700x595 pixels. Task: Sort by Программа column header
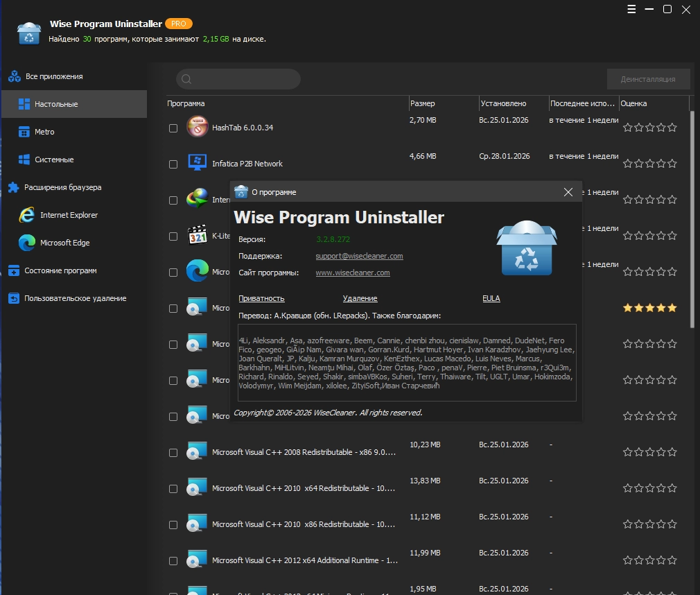287,103
